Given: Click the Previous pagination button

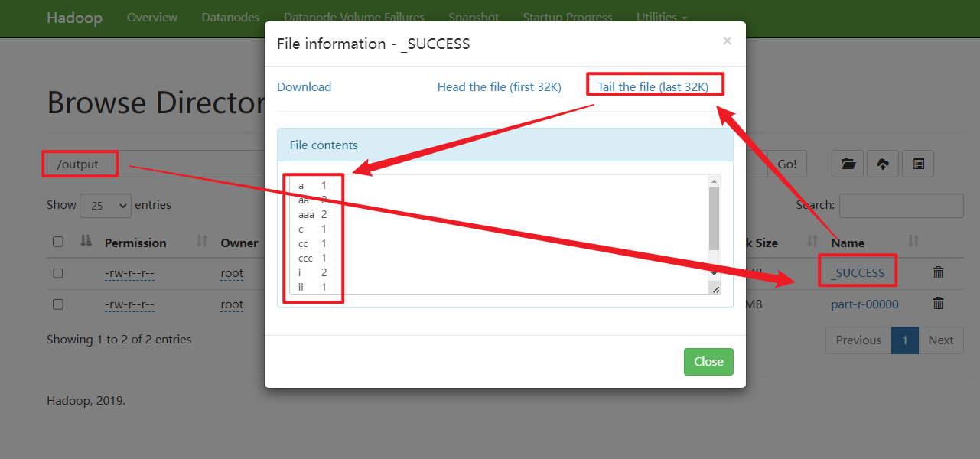Looking at the screenshot, I should (x=858, y=340).
